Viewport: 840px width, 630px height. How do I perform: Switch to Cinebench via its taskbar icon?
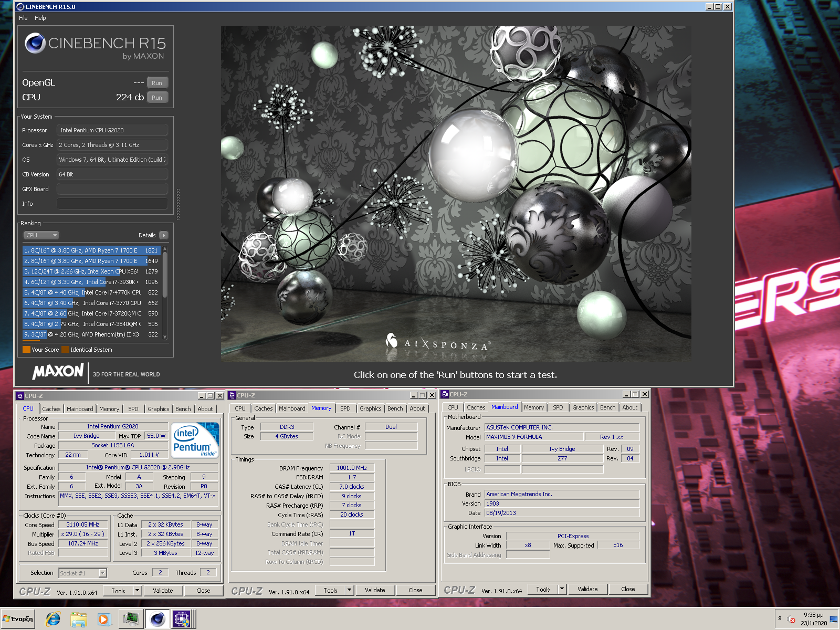156,619
